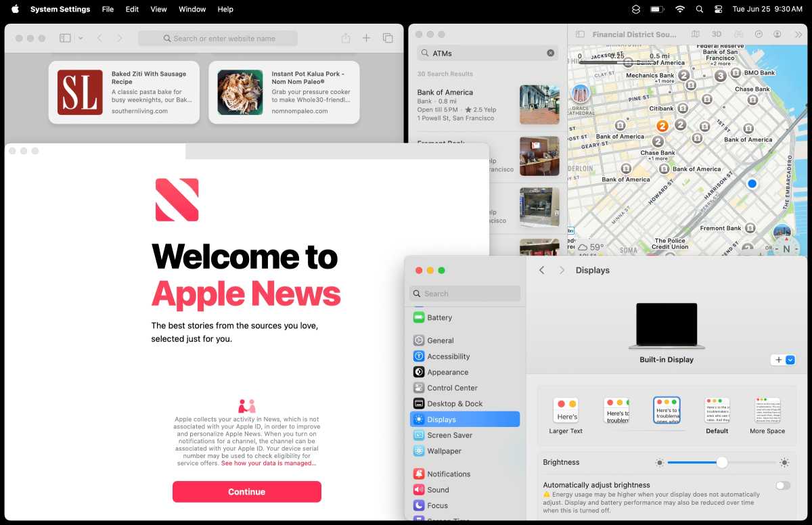Click the Safari Share icon
The height and width of the screenshot is (525, 812).
[x=346, y=39]
